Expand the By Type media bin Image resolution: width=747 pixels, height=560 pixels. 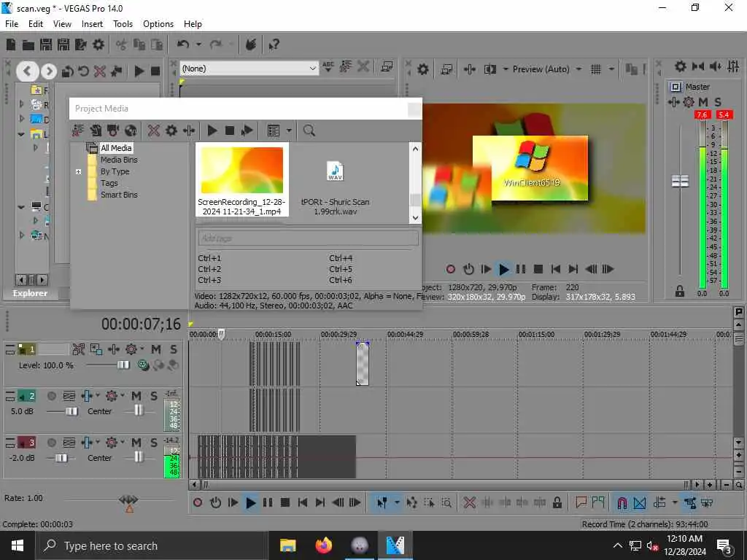(x=79, y=171)
